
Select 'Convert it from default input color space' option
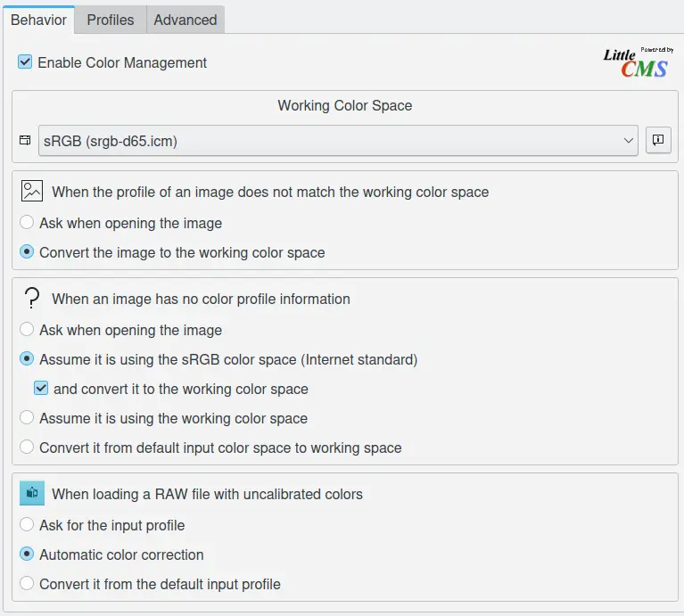28,448
